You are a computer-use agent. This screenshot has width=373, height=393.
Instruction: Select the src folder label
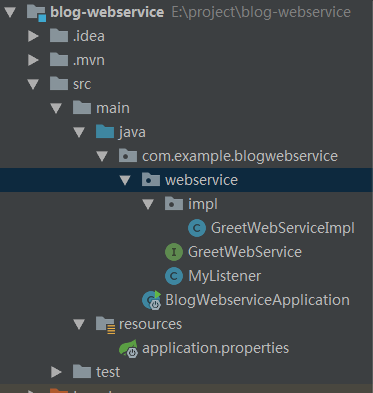[82, 85]
